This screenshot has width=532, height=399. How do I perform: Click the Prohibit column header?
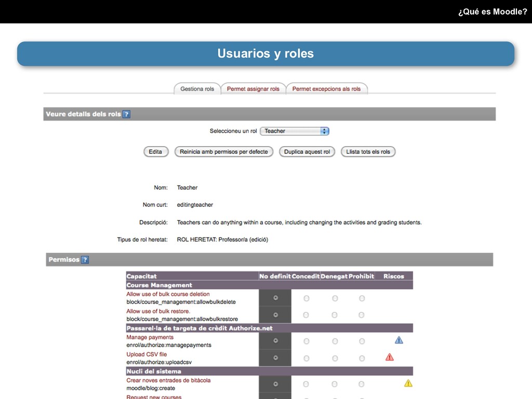[362, 276]
